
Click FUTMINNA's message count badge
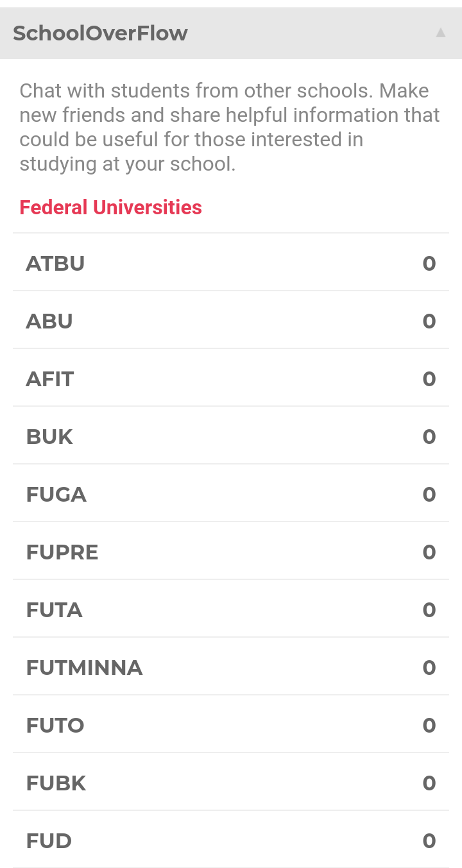click(x=429, y=667)
